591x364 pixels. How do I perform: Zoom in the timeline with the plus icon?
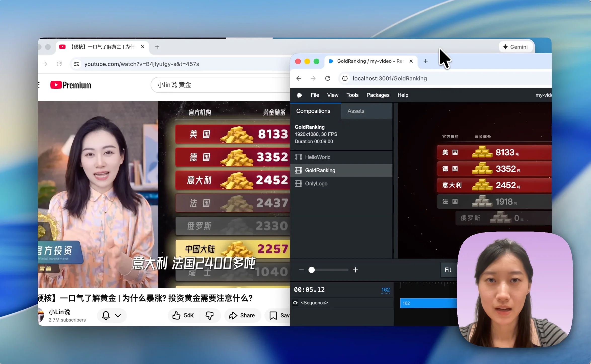(355, 270)
